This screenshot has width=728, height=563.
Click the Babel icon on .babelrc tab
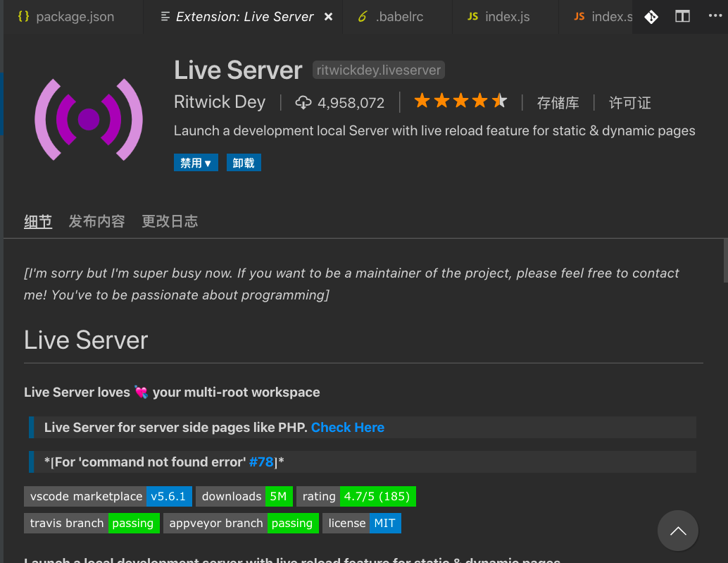[363, 17]
